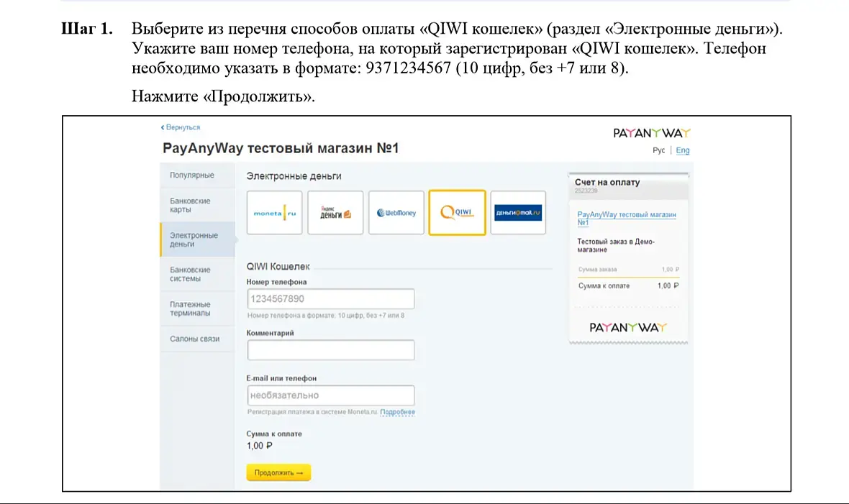Select the moneta.ru payment icon
849x504 pixels.
[x=275, y=213]
